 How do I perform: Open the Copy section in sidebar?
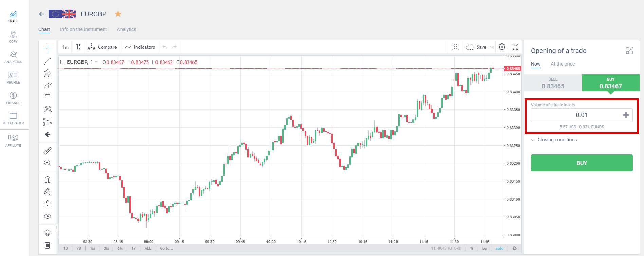[13, 37]
